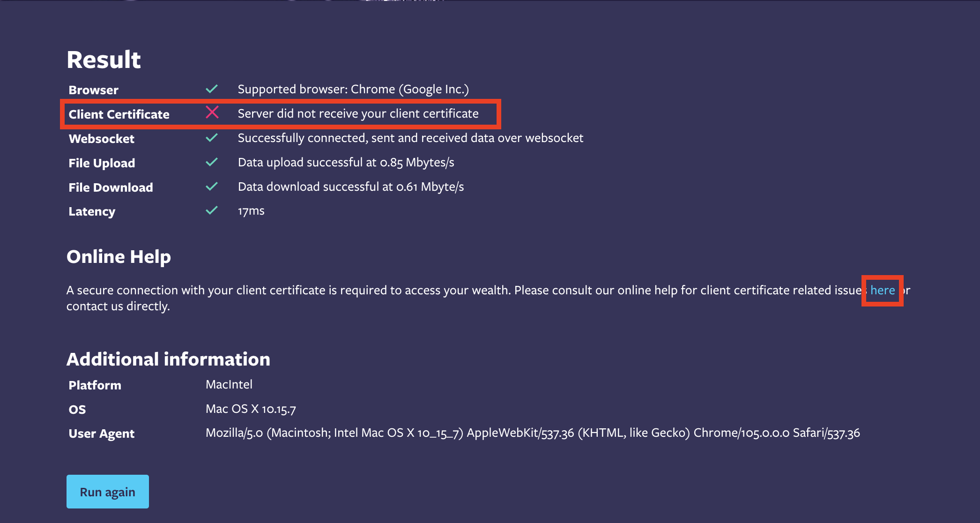Open the 'here' online help link
Viewport: 980px width, 523px height.
883,290
